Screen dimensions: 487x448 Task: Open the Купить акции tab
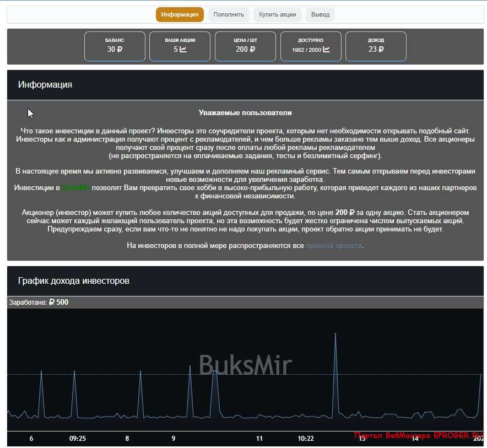[278, 14]
